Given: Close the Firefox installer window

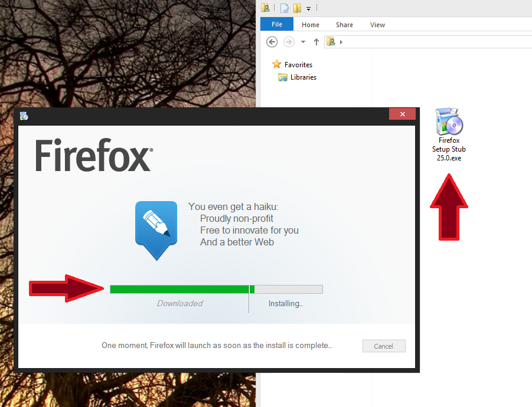Looking at the screenshot, I should (402, 114).
